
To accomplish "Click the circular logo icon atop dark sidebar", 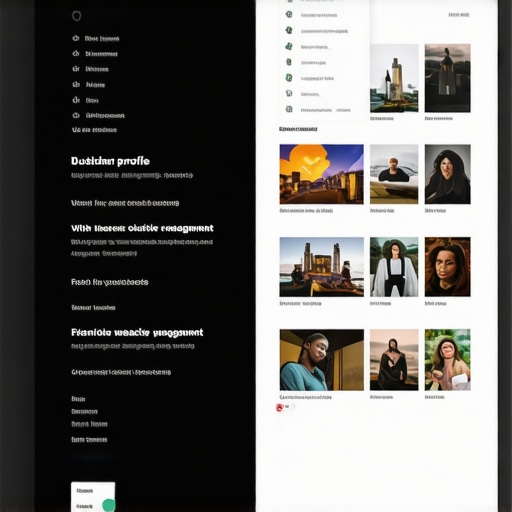I will pyautogui.click(x=76, y=16).
